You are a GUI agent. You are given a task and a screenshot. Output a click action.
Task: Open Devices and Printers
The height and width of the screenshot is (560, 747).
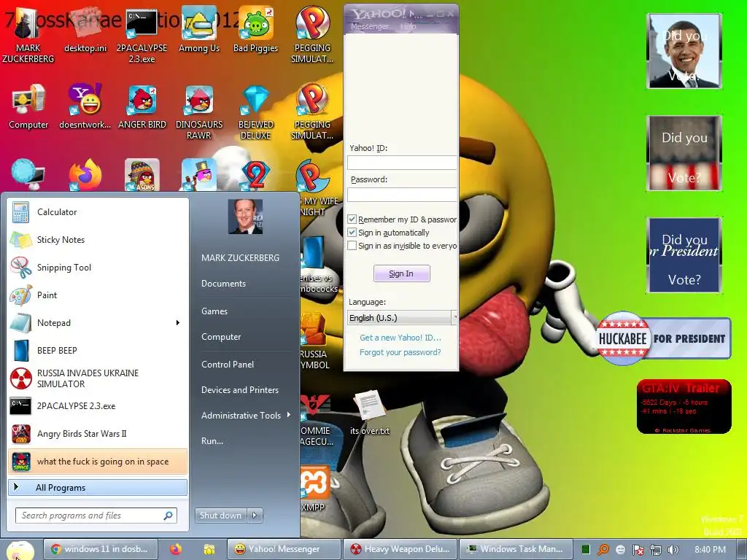click(239, 390)
